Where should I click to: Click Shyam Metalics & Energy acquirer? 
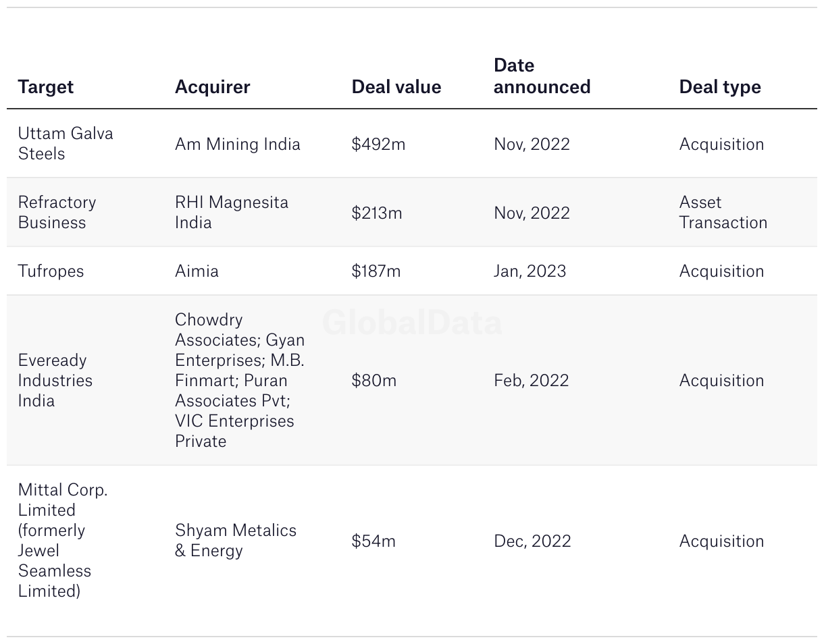coord(236,540)
